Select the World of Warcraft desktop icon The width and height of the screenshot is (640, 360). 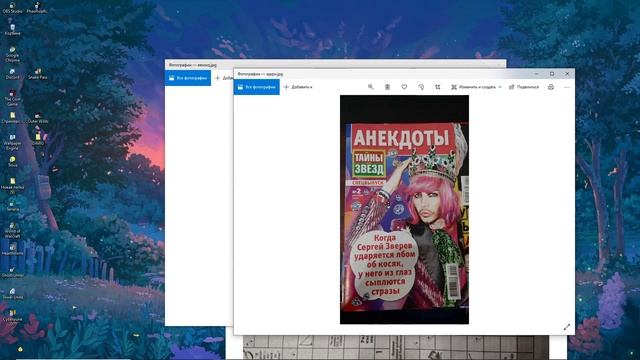13,231
